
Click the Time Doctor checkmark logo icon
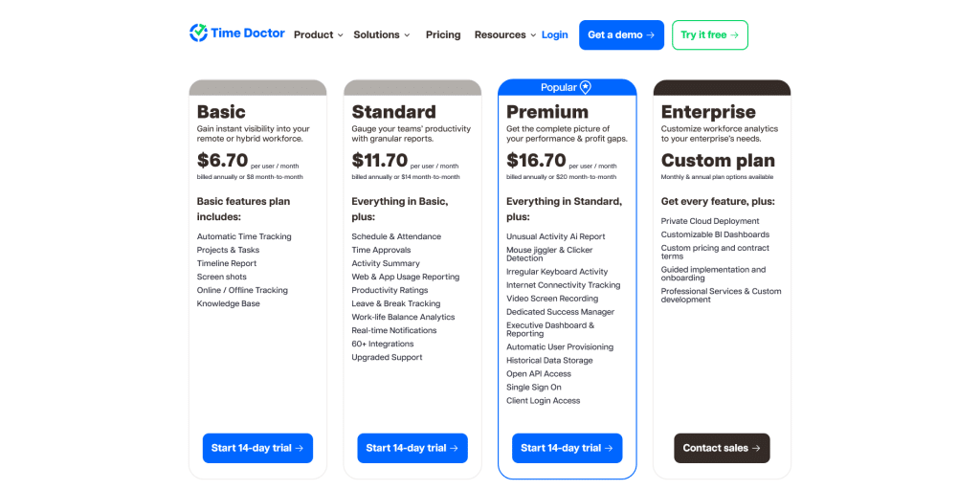pos(198,33)
